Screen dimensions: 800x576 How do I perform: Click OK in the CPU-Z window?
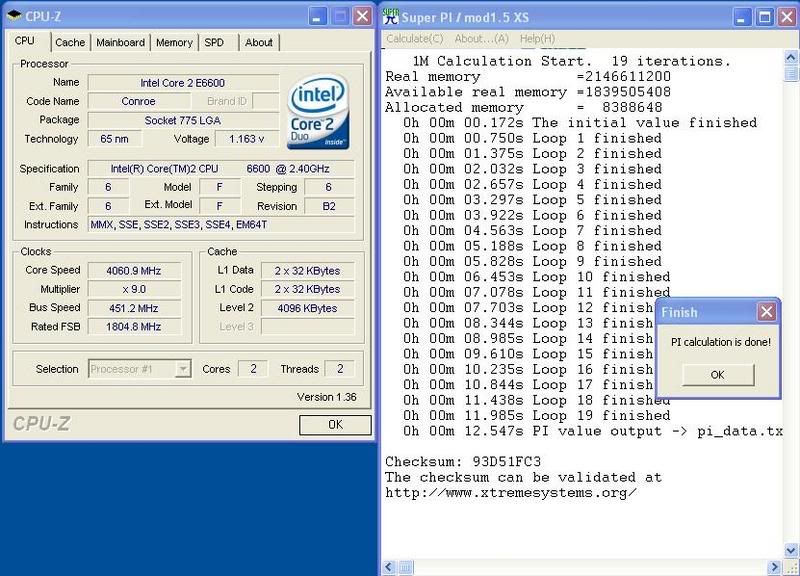(335, 424)
